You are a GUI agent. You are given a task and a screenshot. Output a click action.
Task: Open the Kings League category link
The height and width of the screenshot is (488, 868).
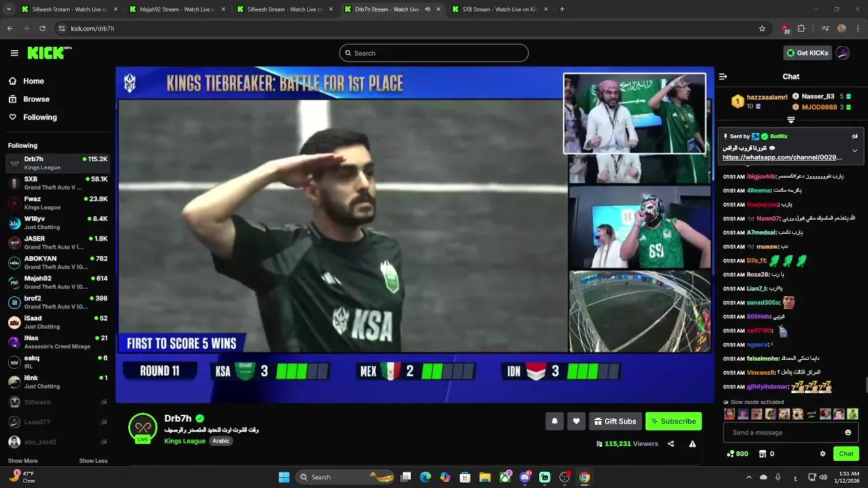pos(184,441)
